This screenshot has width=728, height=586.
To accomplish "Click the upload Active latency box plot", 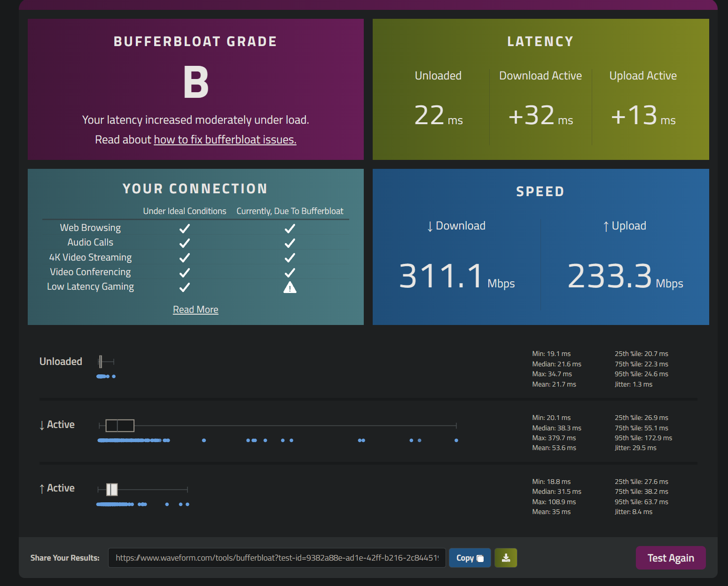I will click(x=142, y=490).
